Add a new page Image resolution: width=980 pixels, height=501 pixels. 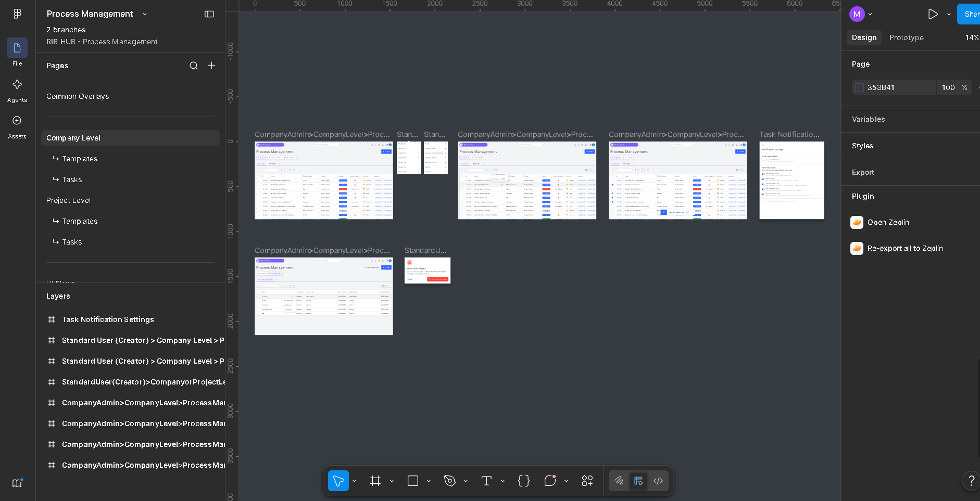[x=211, y=66]
